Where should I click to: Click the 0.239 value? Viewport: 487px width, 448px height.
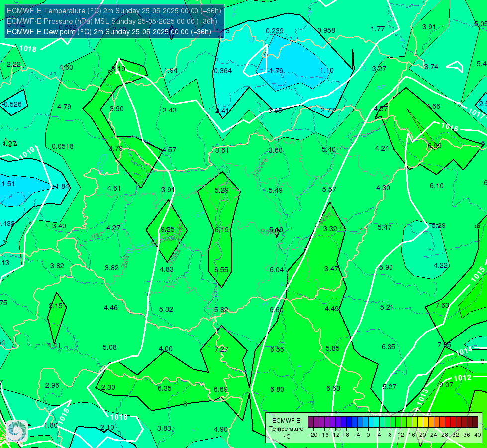(x=275, y=31)
